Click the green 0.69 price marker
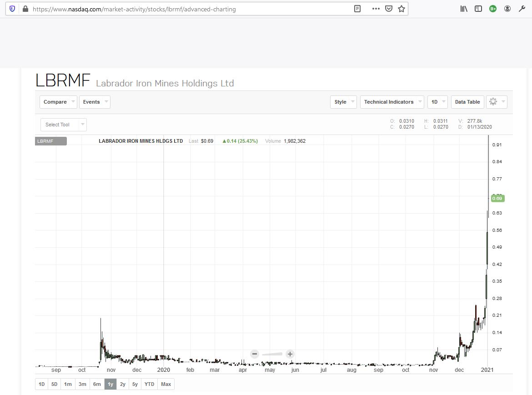Image resolution: width=532 pixels, height=395 pixels. pyautogui.click(x=497, y=198)
